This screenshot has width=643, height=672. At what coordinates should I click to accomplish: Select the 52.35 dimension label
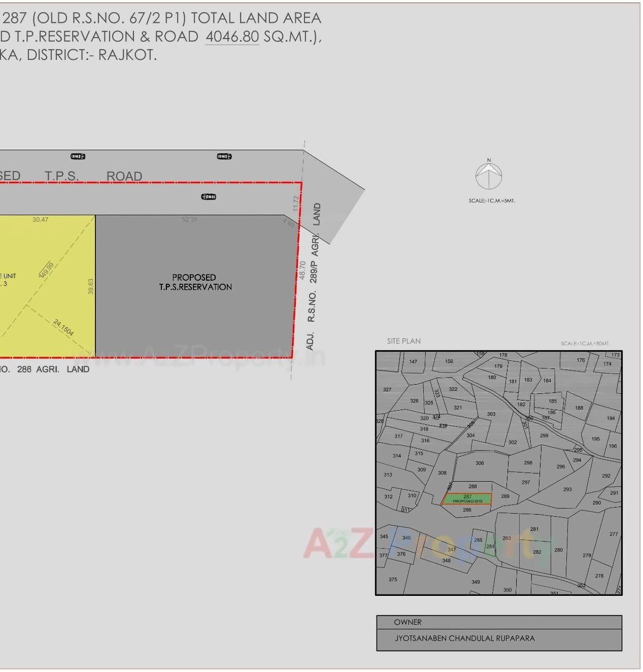pyautogui.click(x=189, y=220)
